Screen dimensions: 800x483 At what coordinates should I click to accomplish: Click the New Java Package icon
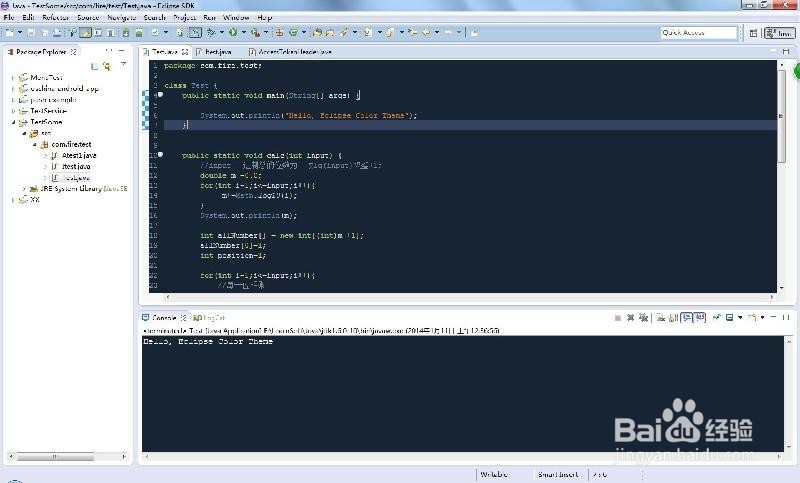point(279,33)
